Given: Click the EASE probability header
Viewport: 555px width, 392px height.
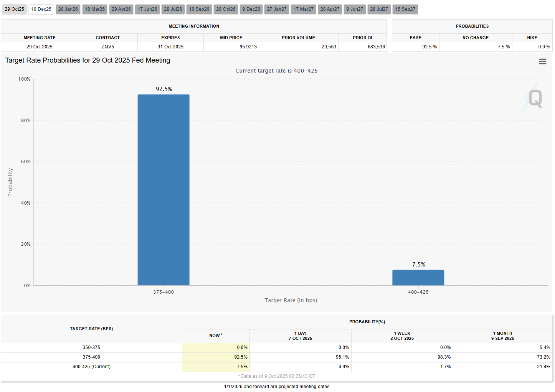Looking at the screenshot, I should (416, 38).
